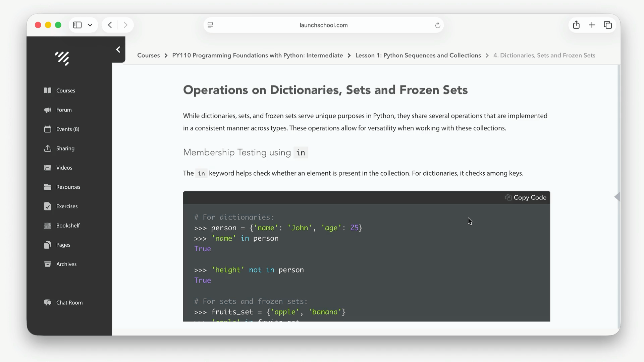Open Courses from the sidebar
644x362 pixels.
(65, 90)
